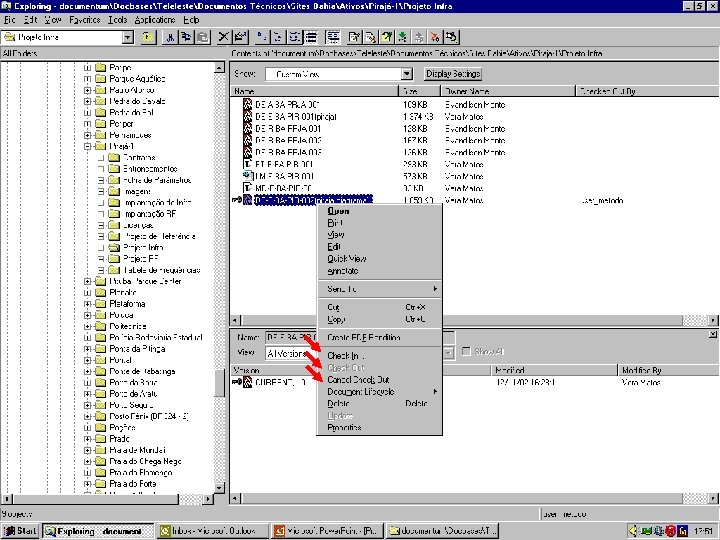Click the Paste clipboard toolbar icon
The image size is (720, 540).
[x=202, y=37]
